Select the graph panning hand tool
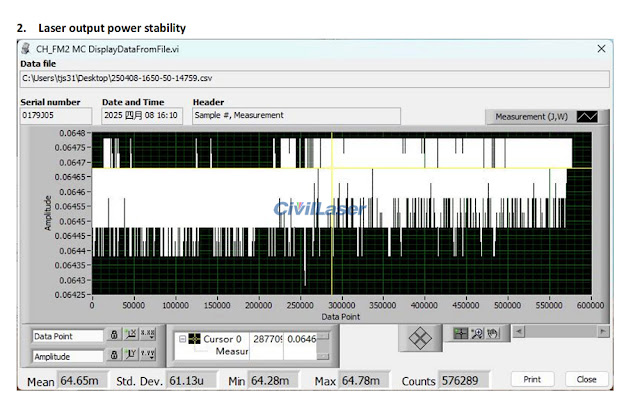Screen dimensions: 640x417 coord(493,334)
